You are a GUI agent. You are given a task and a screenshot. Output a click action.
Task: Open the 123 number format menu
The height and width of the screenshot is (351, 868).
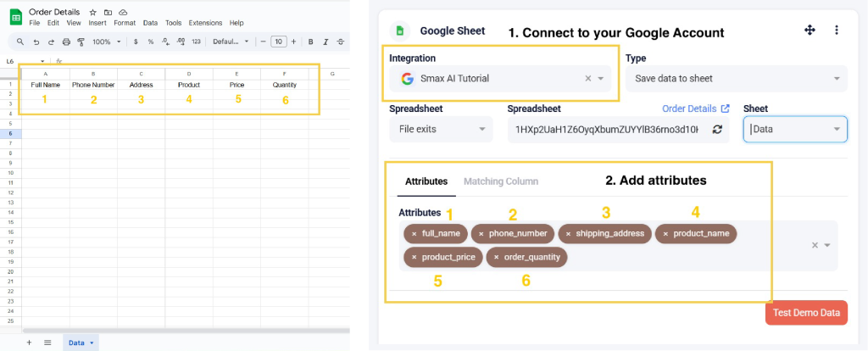coord(196,42)
